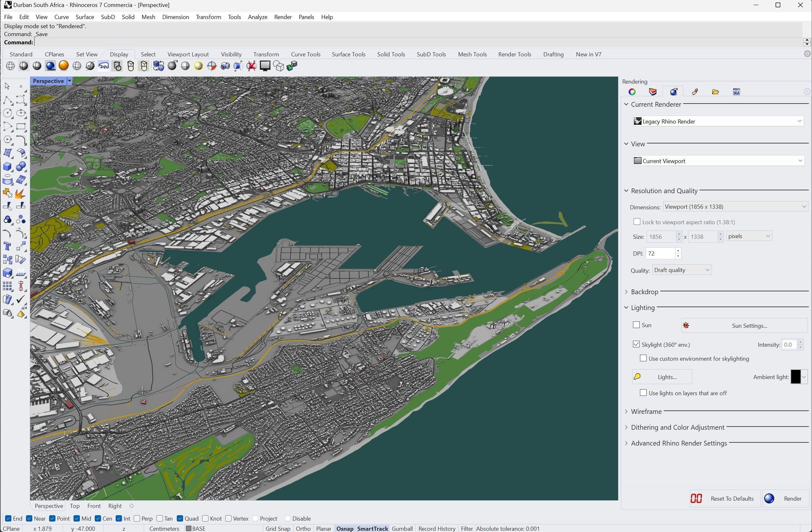Click Reset To Defaults button

click(x=725, y=498)
